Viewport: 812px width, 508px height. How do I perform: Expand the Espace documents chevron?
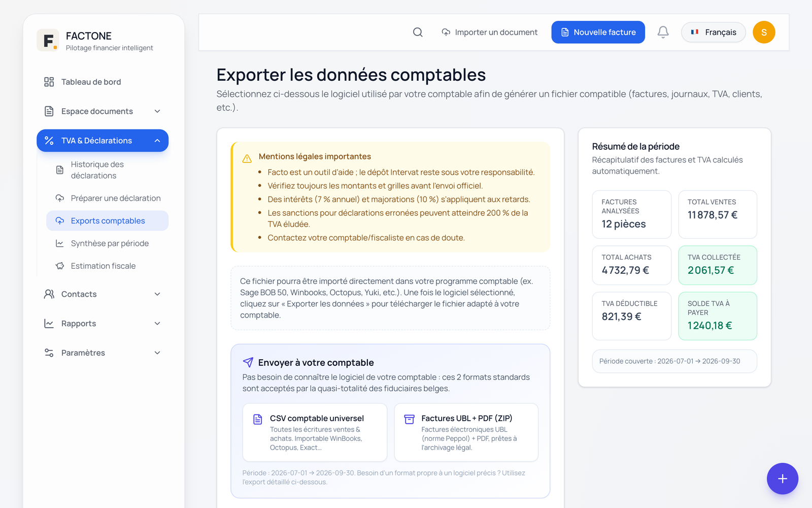157,111
